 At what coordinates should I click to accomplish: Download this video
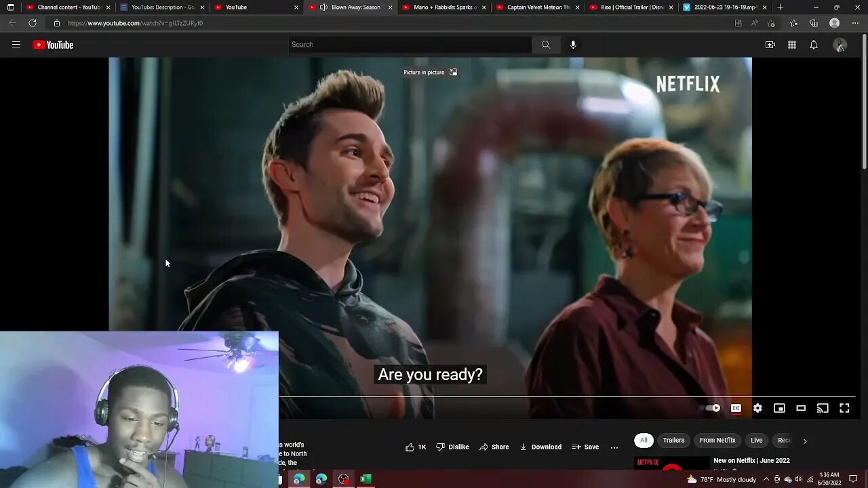540,447
